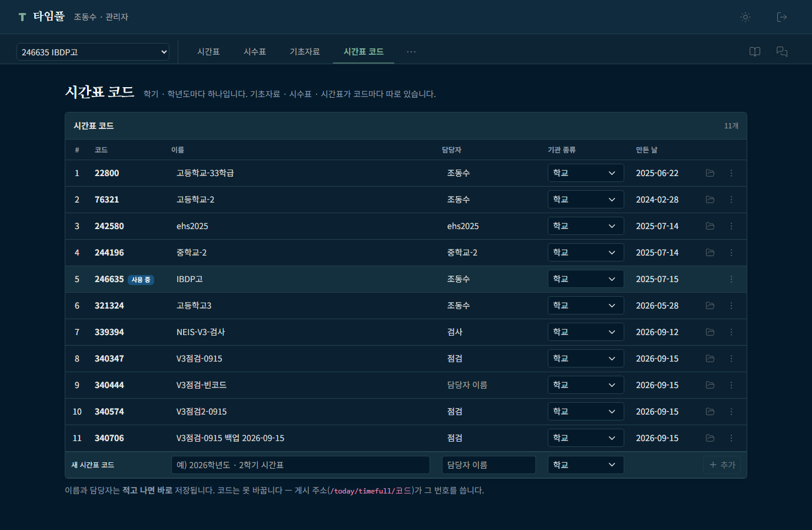Click 담당자 field ehs2025
Image resolution: width=812 pixels, height=530 pixels.
[x=489, y=226]
